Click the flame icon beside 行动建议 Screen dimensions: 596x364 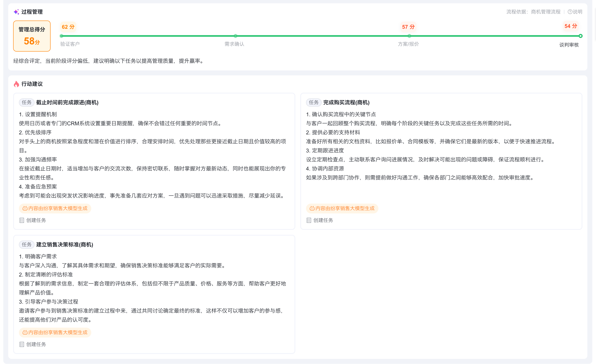pos(16,84)
